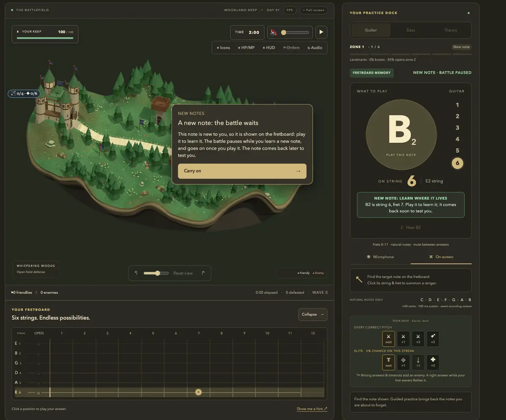Toggle the Audio option
The width and height of the screenshot is (506, 420).
(315, 48)
